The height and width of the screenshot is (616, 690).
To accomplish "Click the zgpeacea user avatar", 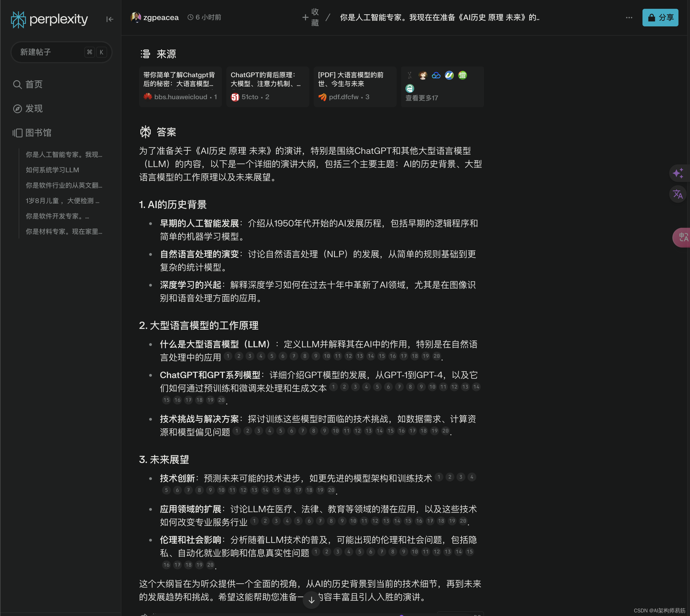I will tap(136, 17).
